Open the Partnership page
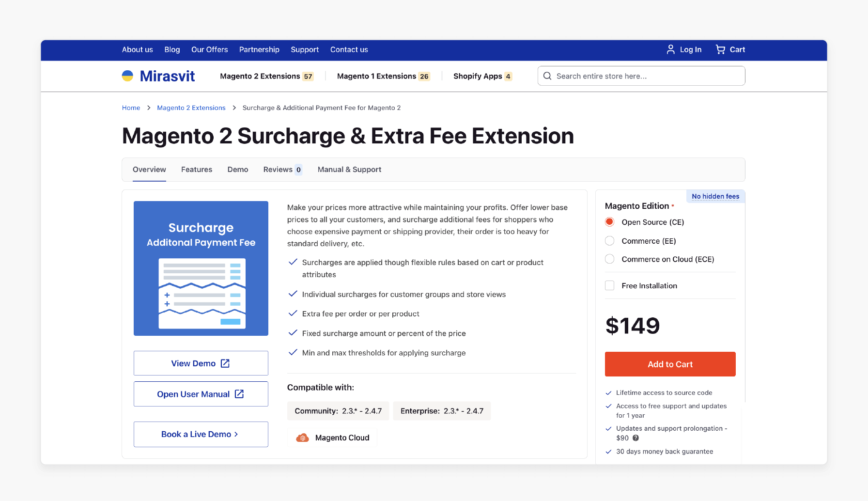This screenshot has width=868, height=501. pos(259,49)
